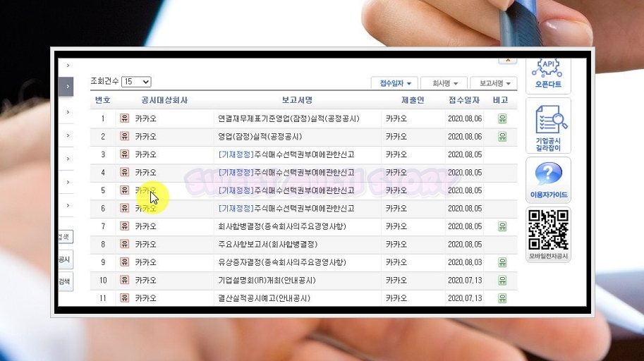Open 결산실적공시예고(안내공시) report
644x361 pixels.
[264, 298]
